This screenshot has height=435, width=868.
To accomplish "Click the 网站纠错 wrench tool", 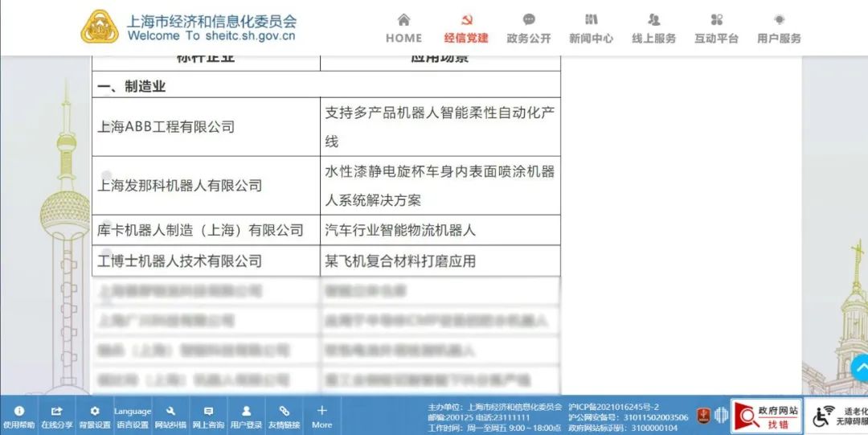I will point(170,416).
